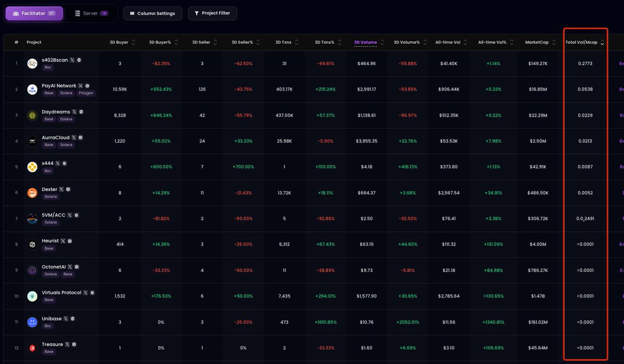Open Treasure's website globe icon

[x=74, y=345]
